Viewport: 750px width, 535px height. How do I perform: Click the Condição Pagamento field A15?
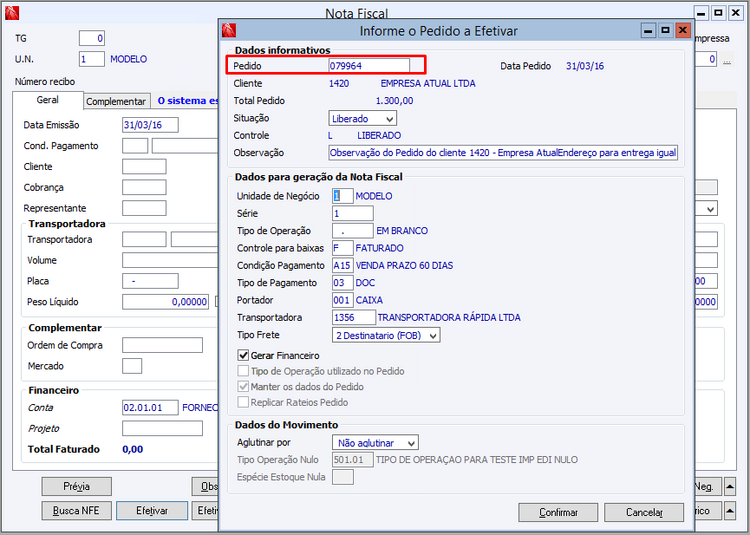(x=342, y=265)
